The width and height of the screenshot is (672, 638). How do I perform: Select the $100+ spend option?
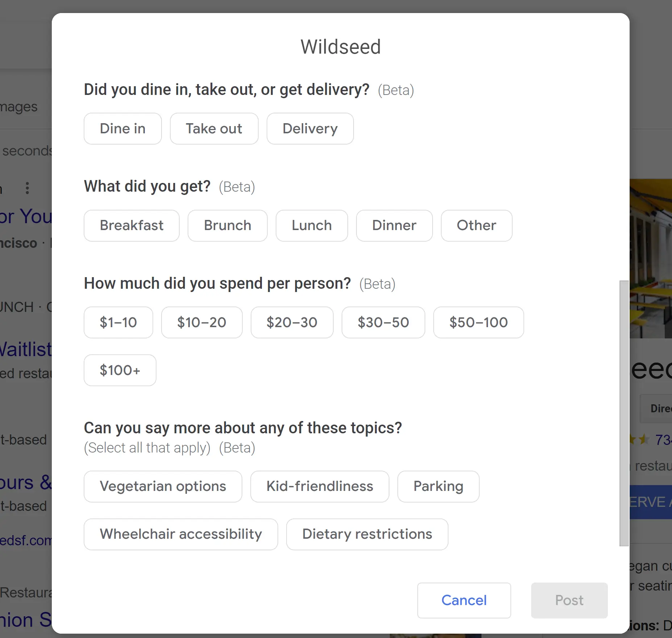pos(120,370)
